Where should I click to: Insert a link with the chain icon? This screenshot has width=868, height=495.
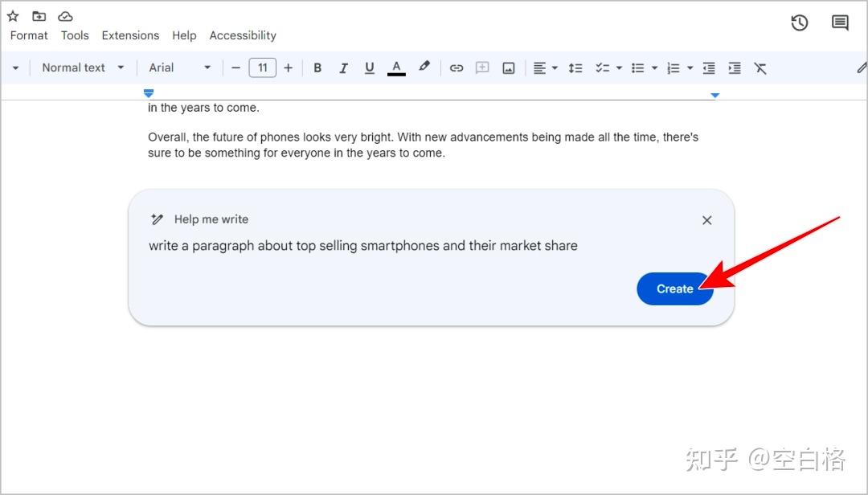457,68
